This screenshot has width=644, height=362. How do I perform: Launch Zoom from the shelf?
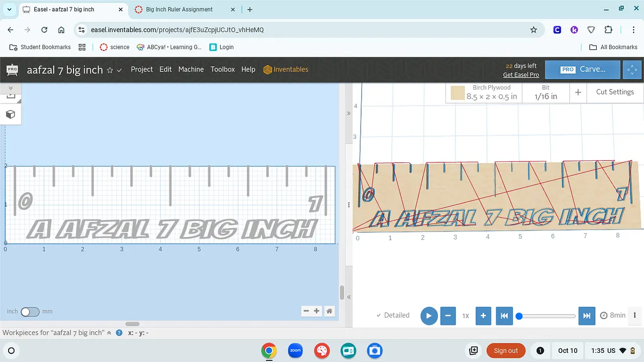(x=295, y=351)
